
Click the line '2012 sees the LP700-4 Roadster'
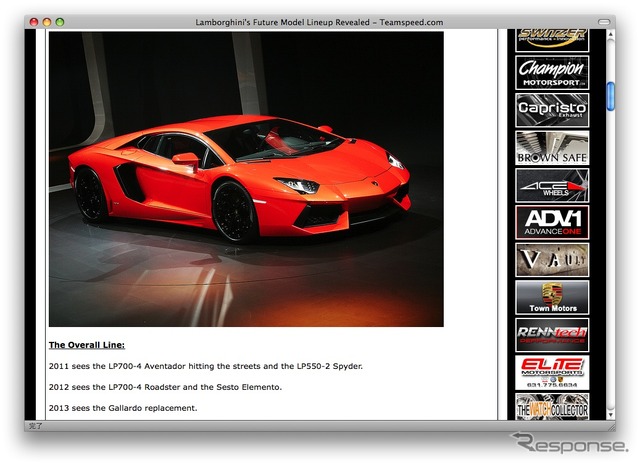tap(165, 387)
